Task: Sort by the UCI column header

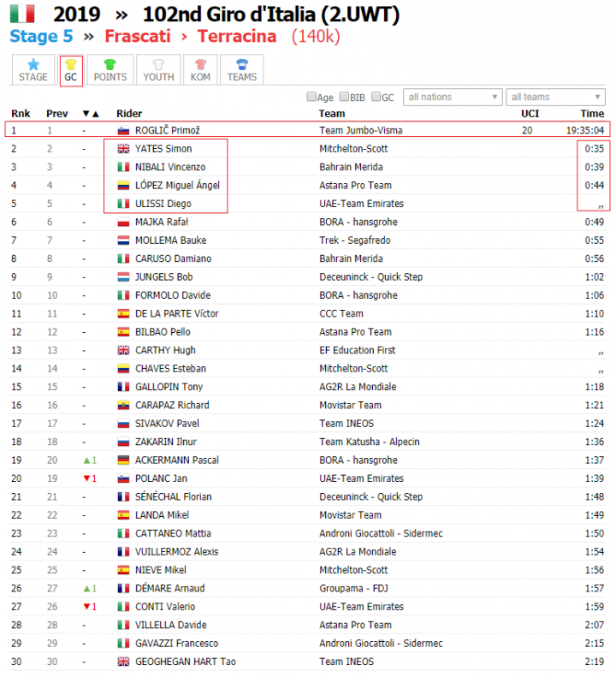Action: pos(530,114)
